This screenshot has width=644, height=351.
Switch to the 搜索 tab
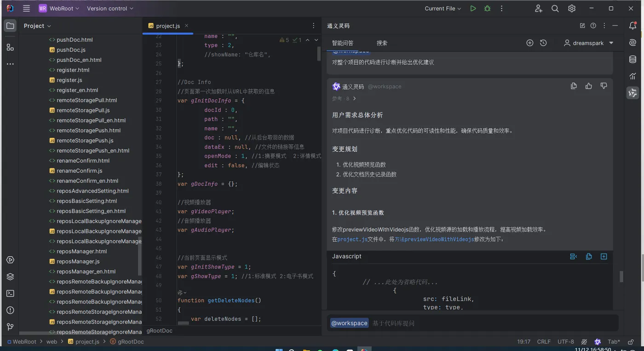pos(382,43)
